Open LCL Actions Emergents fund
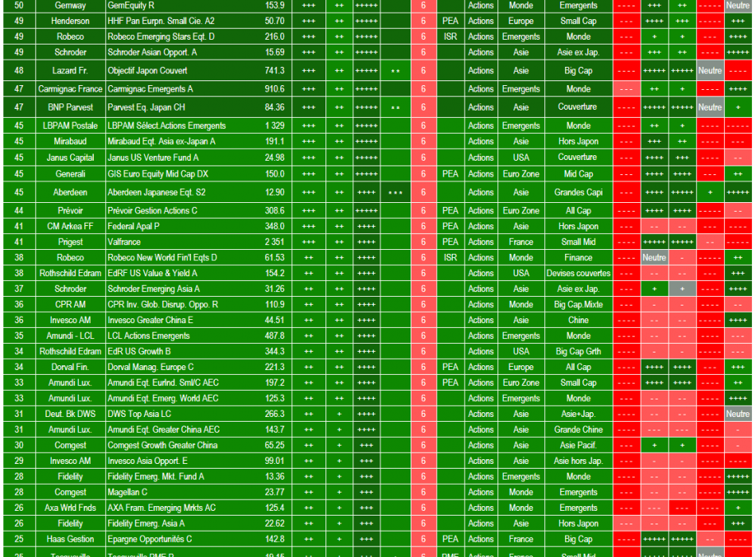 (x=149, y=336)
